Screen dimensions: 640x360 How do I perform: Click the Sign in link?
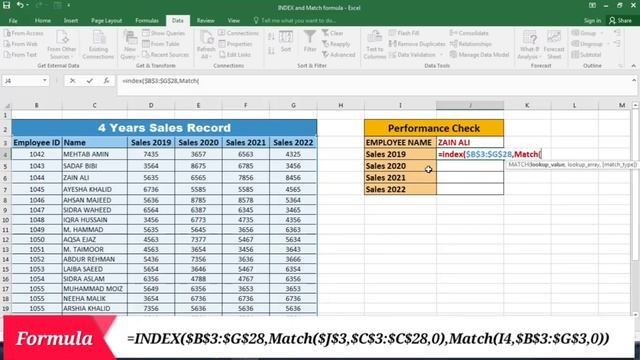pos(592,20)
